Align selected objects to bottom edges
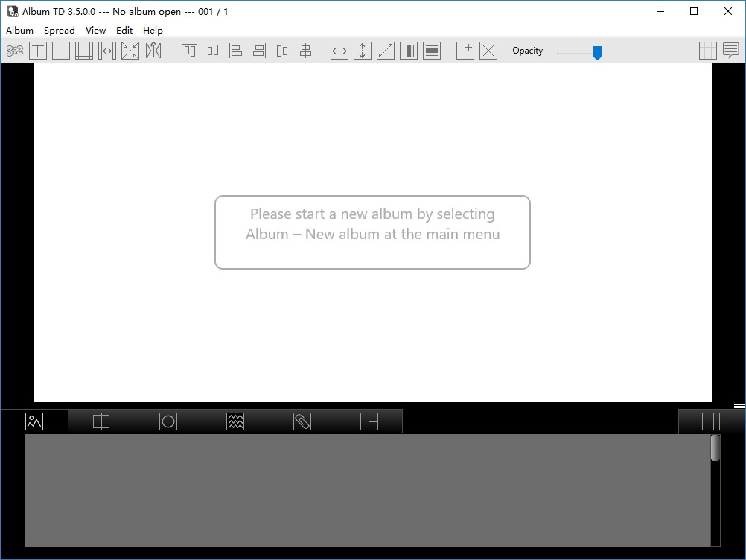The height and width of the screenshot is (560, 746). pyautogui.click(x=213, y=51)
